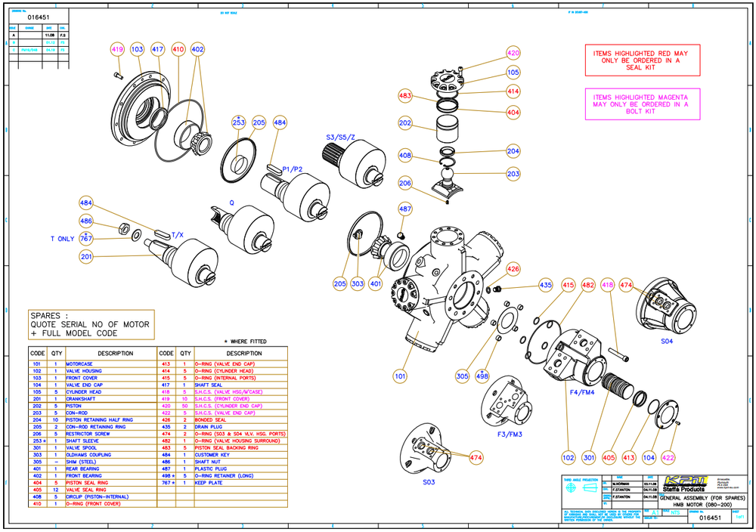Click balloon 301 valve spool
The image size is (756, 532).
[589, 457]
